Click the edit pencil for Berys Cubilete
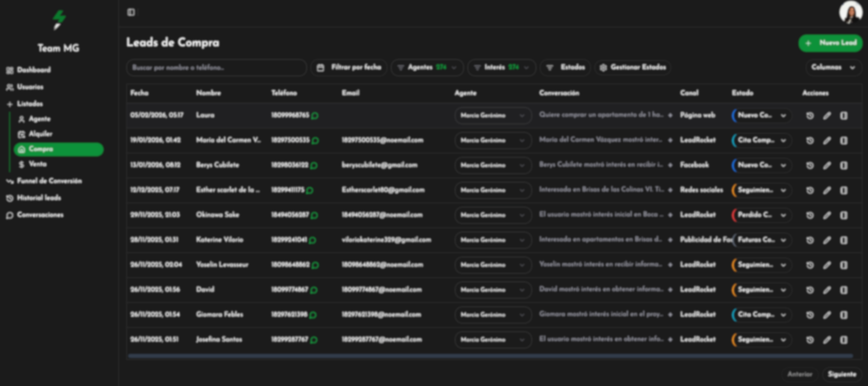 tap(827, 165)
